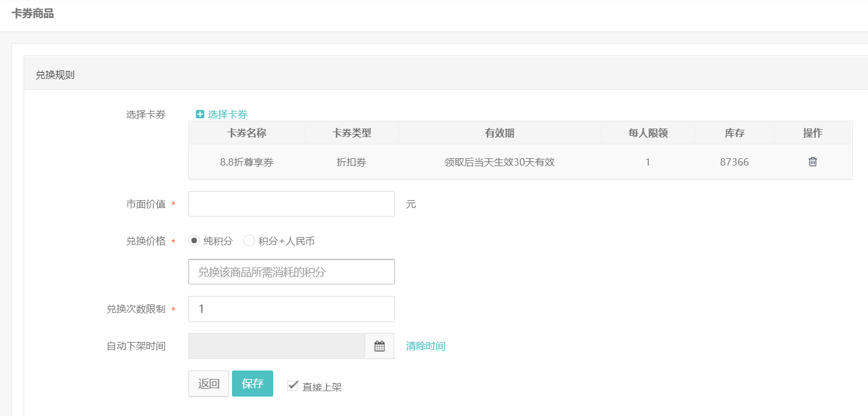Click the plus icon beside 选择卡券
868x416 pixels.
(200, 115)
